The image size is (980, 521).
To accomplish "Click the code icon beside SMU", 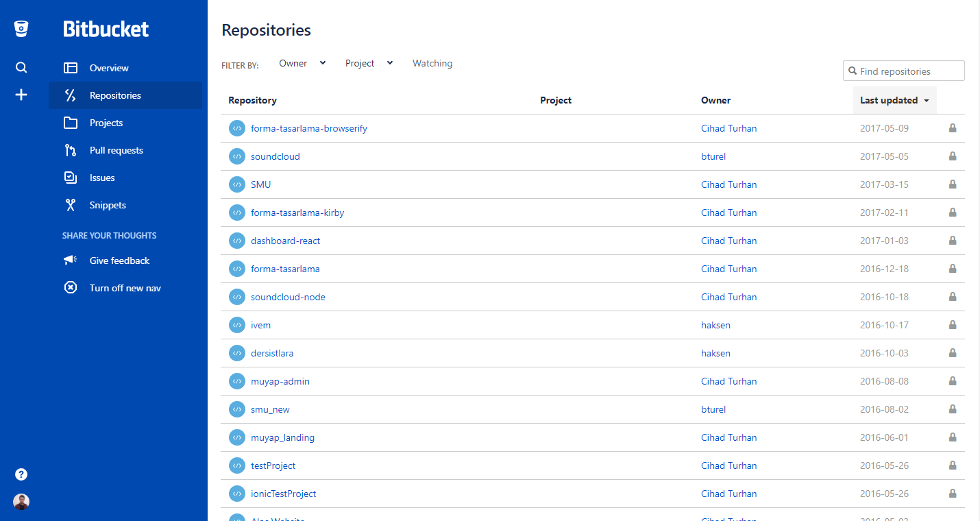I will tap(236, 184).
